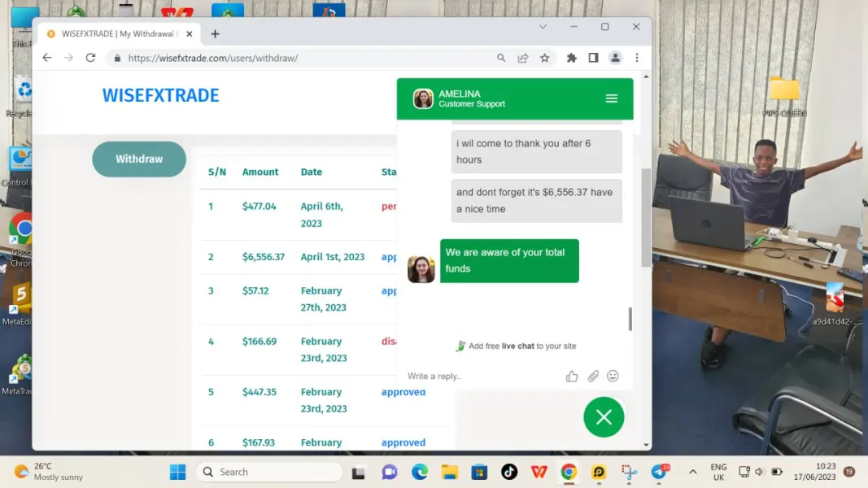The height and width of the screenshot is (488, 868).
Task: Select the $6,556.37 amount cell
Action: click(x=264, y=257)
